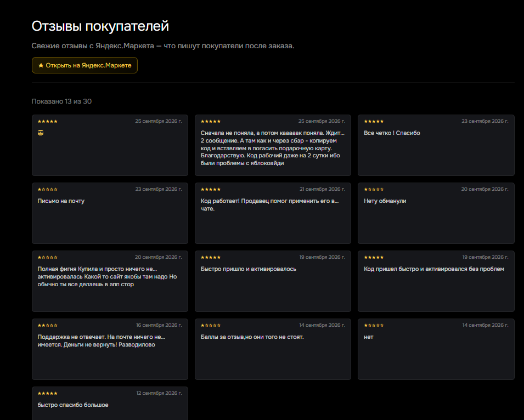
Task: Click the 'быстро спасибо большое' review text
Action: coord(73,405)
